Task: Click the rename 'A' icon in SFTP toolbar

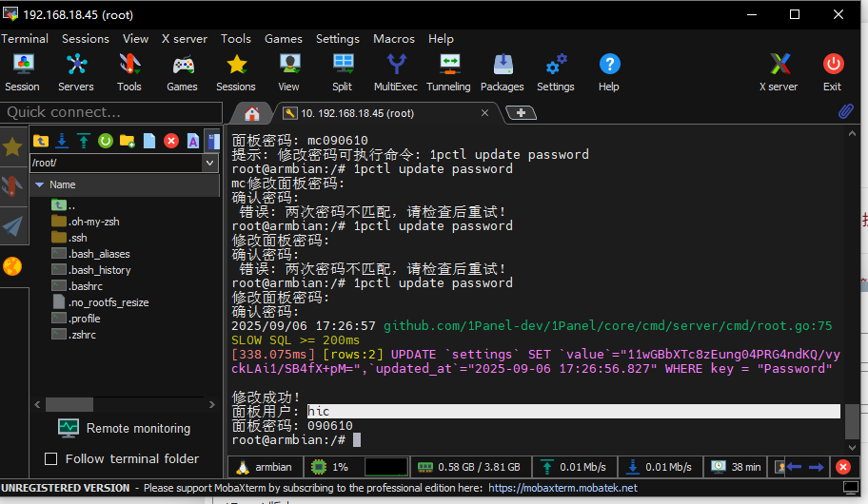Action: [x=192, y=141]
